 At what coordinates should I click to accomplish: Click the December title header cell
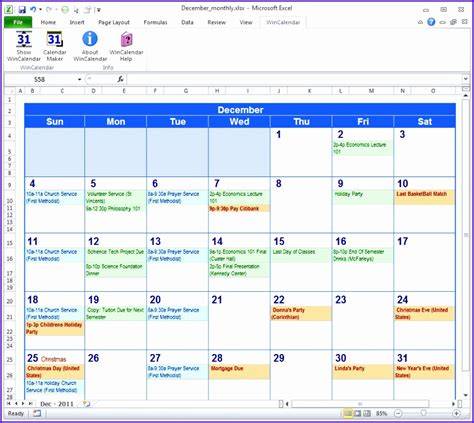click(240, 110)
